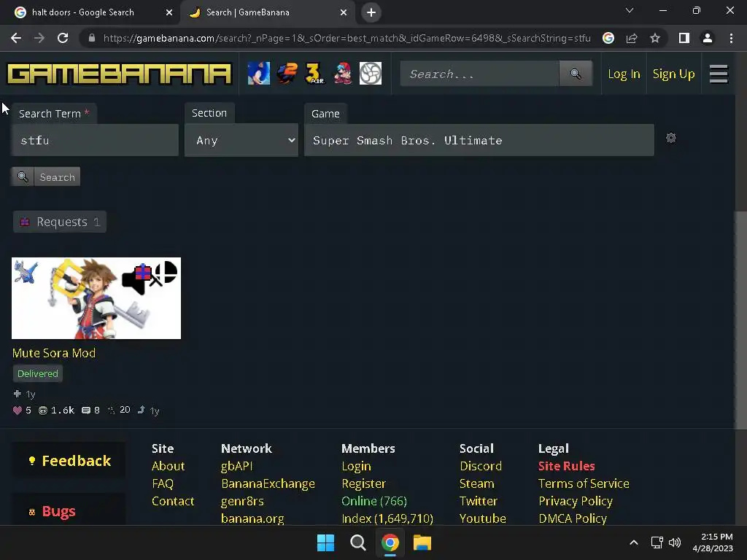The image size is (747, 560).
Task: Share this page from the address bar
Action: (632, 38)
